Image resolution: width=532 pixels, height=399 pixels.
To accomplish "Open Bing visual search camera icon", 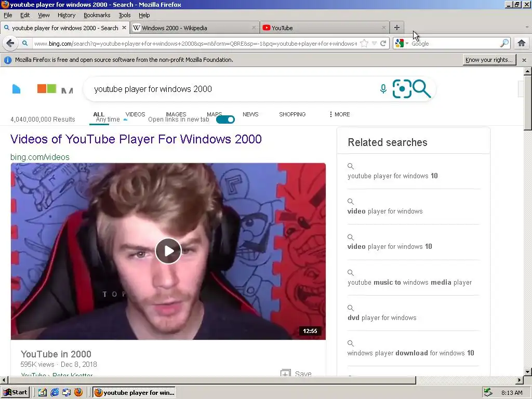I will coord(402,89).
